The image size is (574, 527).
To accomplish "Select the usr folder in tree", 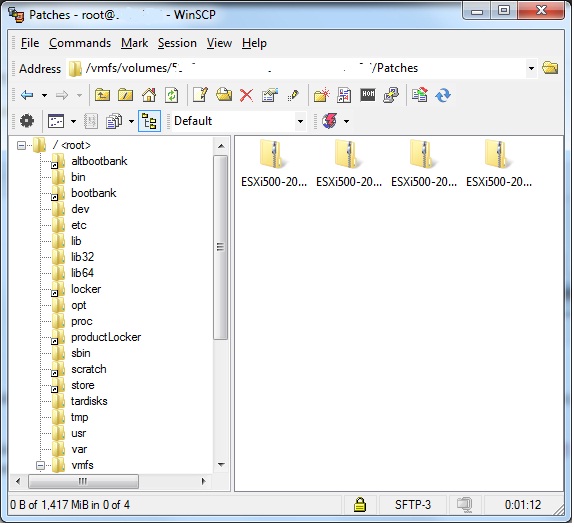I will tap(78, 433).
